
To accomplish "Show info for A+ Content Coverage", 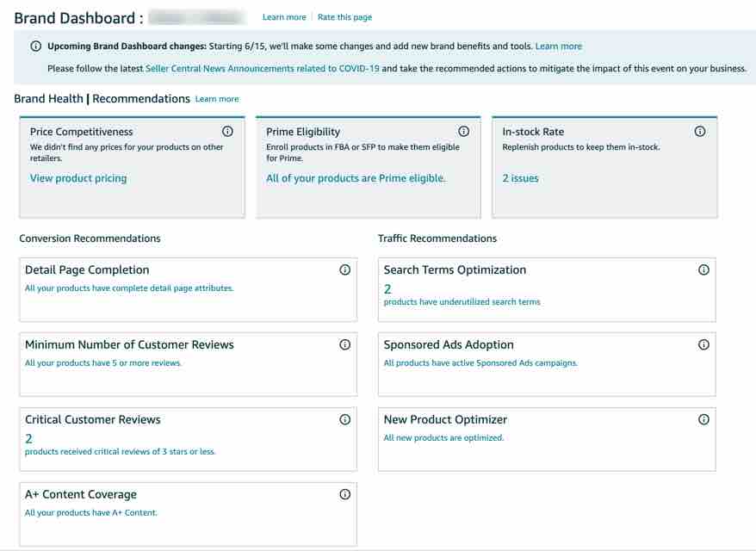I will (345, 495).
